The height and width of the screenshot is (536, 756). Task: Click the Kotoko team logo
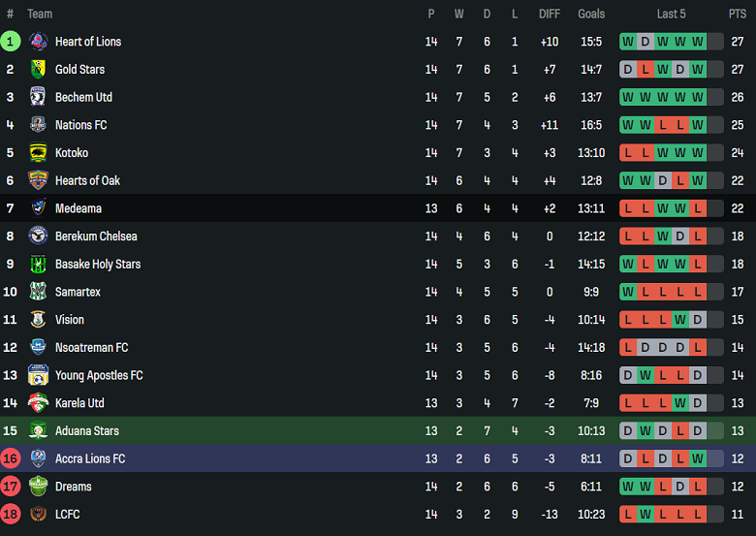(38, 153)
